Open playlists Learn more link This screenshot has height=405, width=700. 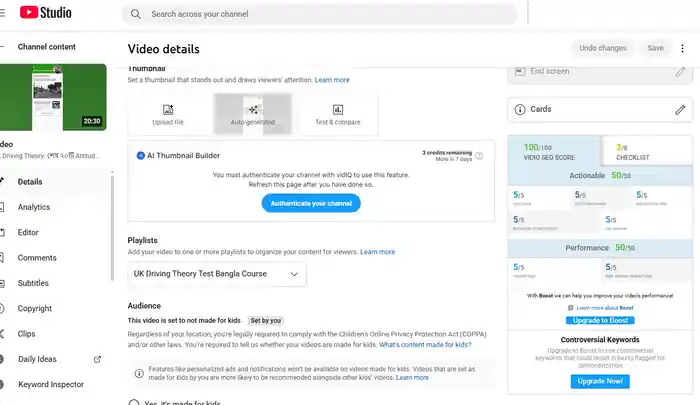(x=378, y=252)
